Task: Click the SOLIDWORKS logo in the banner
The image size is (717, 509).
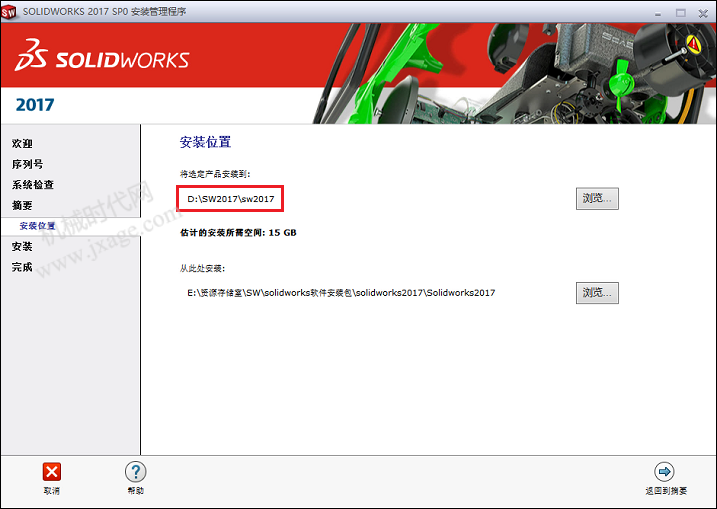Action: [x=102, y=56]
